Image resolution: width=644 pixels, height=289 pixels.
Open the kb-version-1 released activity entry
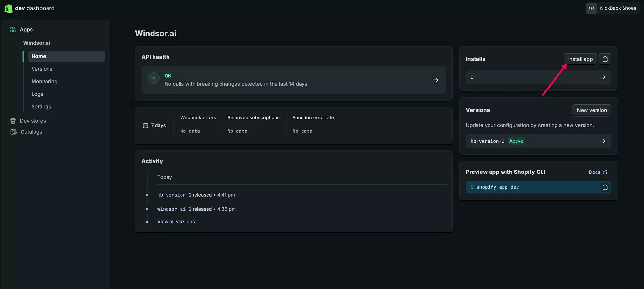point(174,195)
